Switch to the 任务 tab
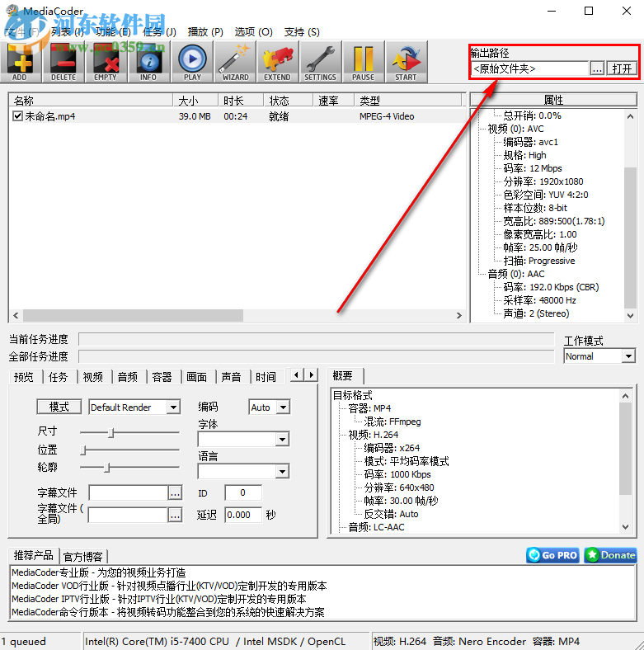 59,377
